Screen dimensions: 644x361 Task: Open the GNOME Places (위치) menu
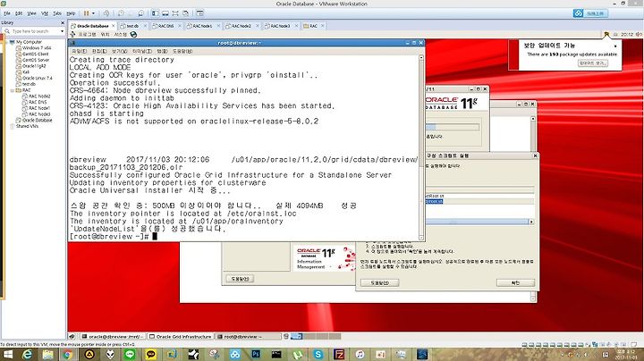point(106,35)
